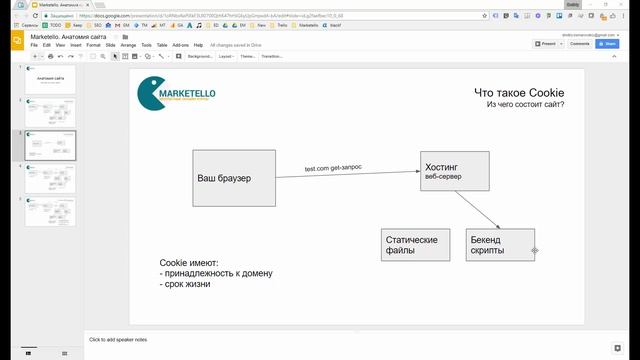Close the Marketello browser tab
640x360 pixels.
point(87,5)
